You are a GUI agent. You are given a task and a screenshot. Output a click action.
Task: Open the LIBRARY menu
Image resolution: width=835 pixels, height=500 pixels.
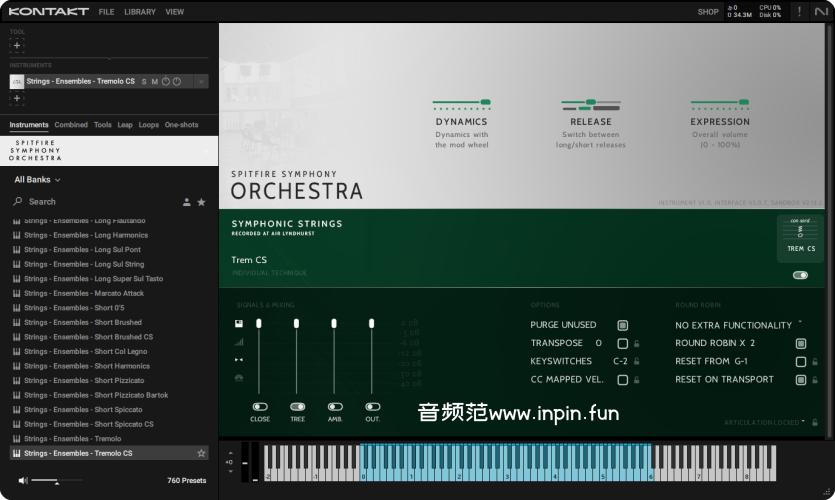140,12
